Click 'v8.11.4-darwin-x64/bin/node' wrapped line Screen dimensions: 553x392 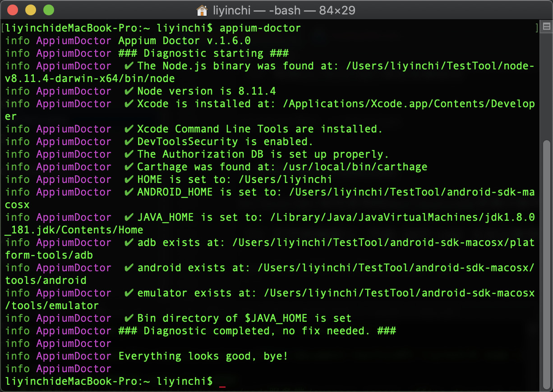(x=90, y=78)
